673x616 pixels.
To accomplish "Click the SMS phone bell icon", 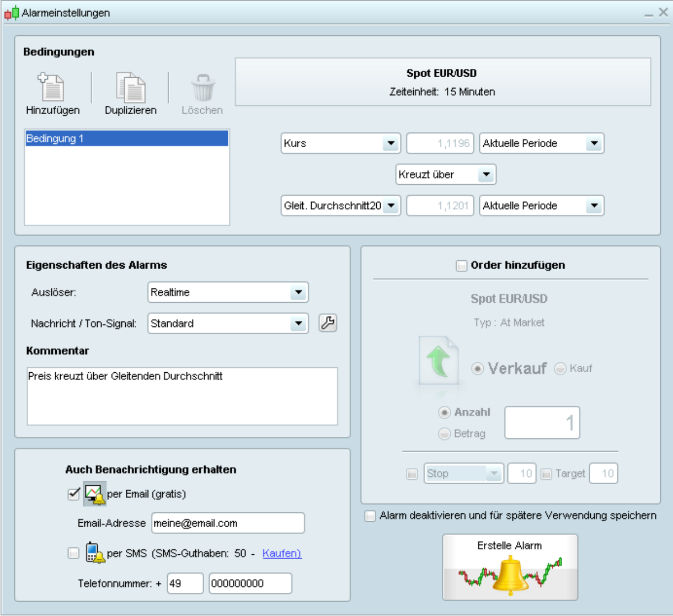I will pyautogui.click(x=94, y=553).
